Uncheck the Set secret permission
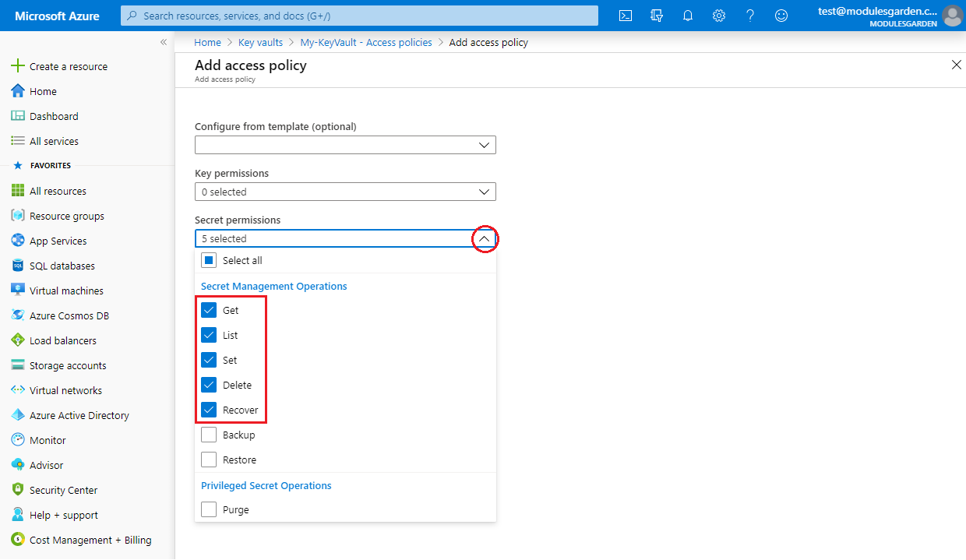The width and height of the screenshot is (966, 560). 209,360
